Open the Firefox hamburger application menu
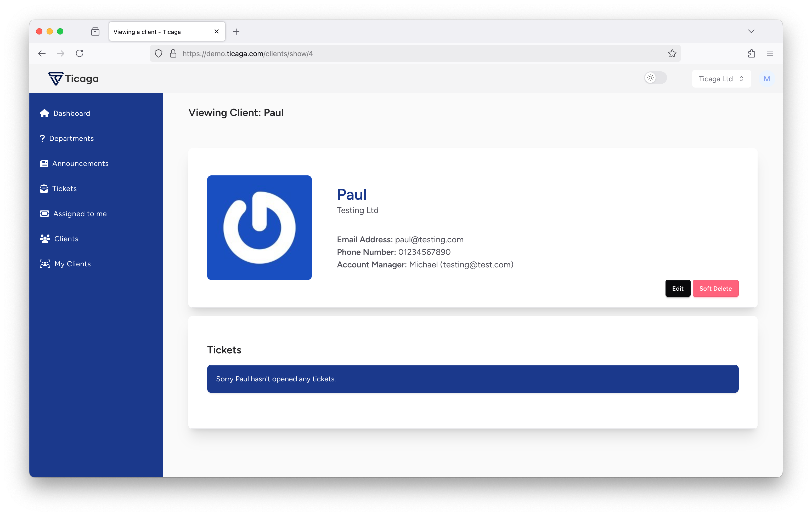The image size is (812, 516). (770, 54)
